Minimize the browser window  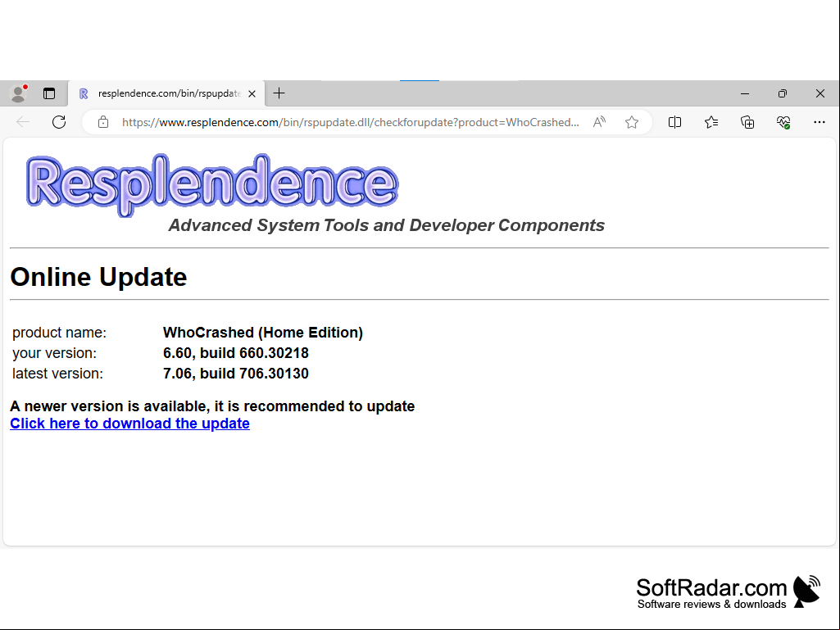(x=745, y=93)
